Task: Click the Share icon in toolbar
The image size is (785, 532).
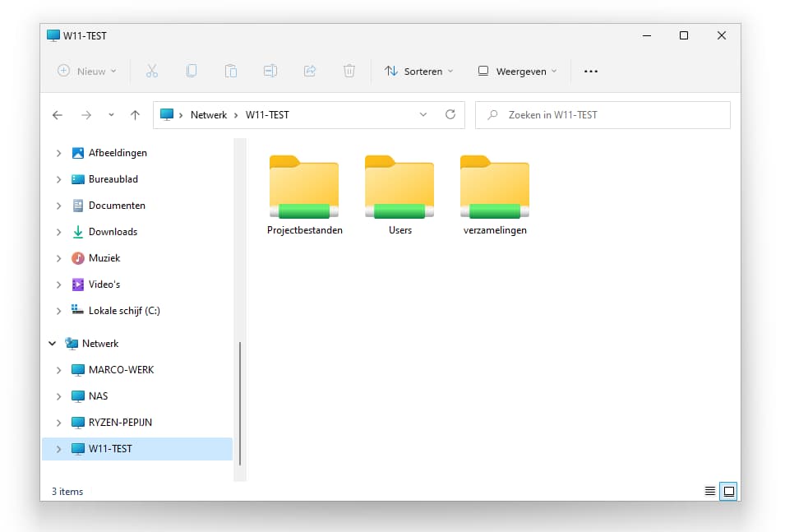Action: (x=310, y=72)
